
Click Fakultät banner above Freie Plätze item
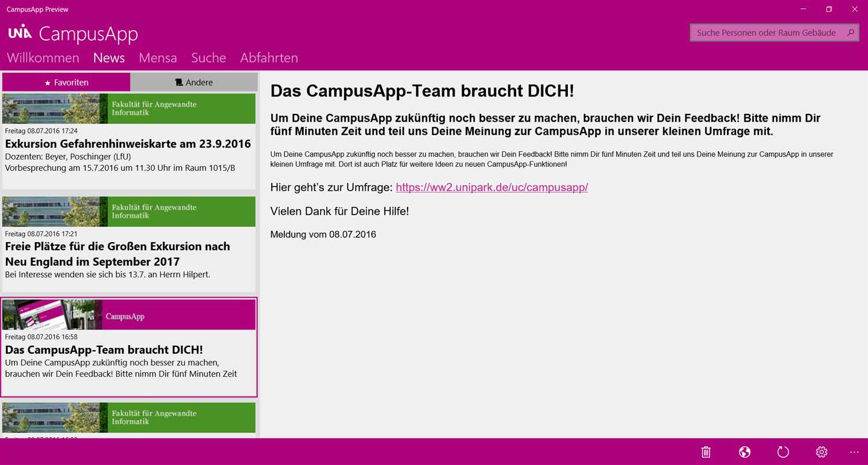click(129, 211)
